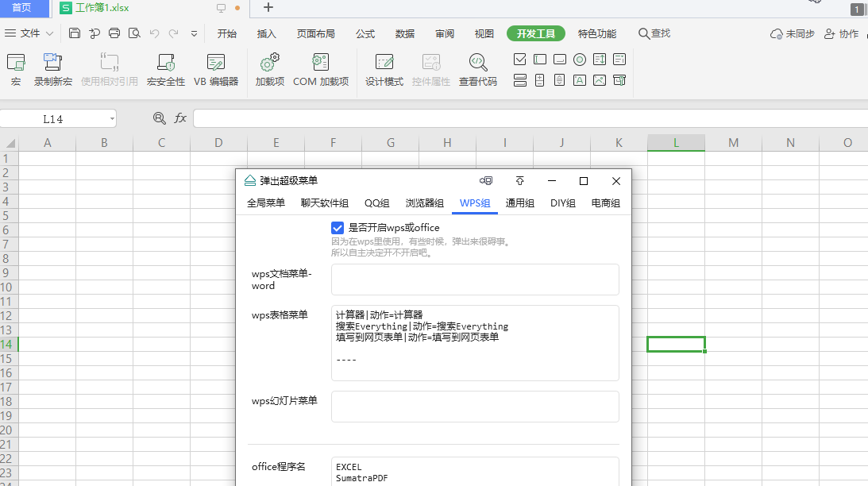
Task: Open the 开始 ribbon tab
Action: (227, 34)
